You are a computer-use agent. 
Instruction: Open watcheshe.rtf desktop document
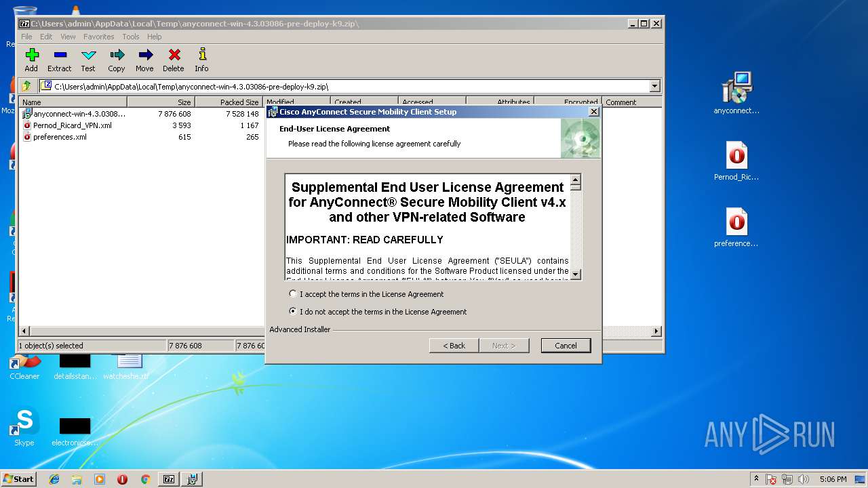click(x=126, y=367)
